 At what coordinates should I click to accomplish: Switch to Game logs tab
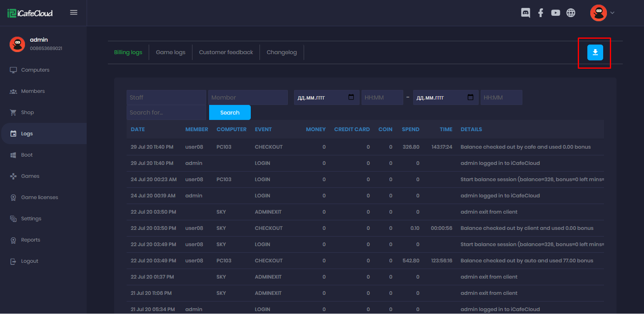(171, 52)
